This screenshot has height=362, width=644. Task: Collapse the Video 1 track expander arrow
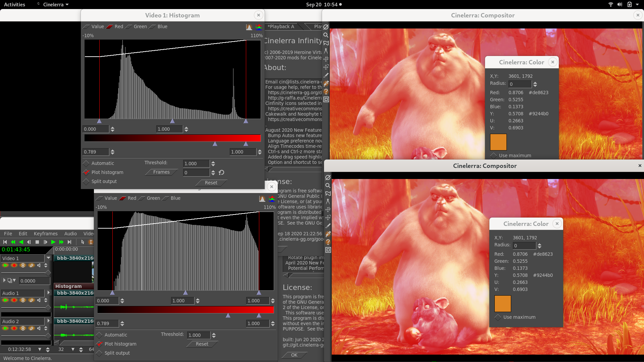click(x=49, y=258)
